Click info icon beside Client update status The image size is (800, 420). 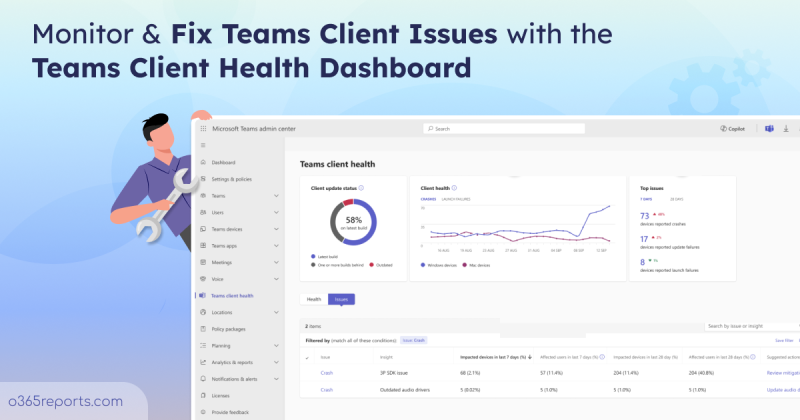[359, 187]
